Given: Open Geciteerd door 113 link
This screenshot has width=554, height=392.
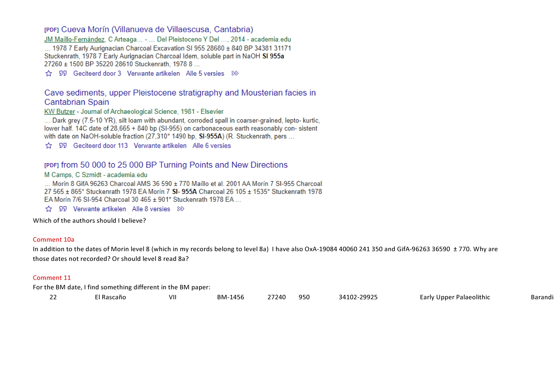Looking at the screenshot, I should tap(100, 146).
